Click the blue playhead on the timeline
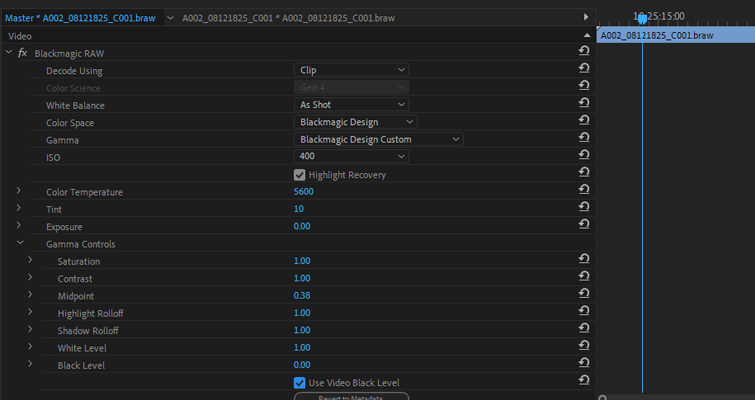755x400 pixels. (x=642, y=19)
